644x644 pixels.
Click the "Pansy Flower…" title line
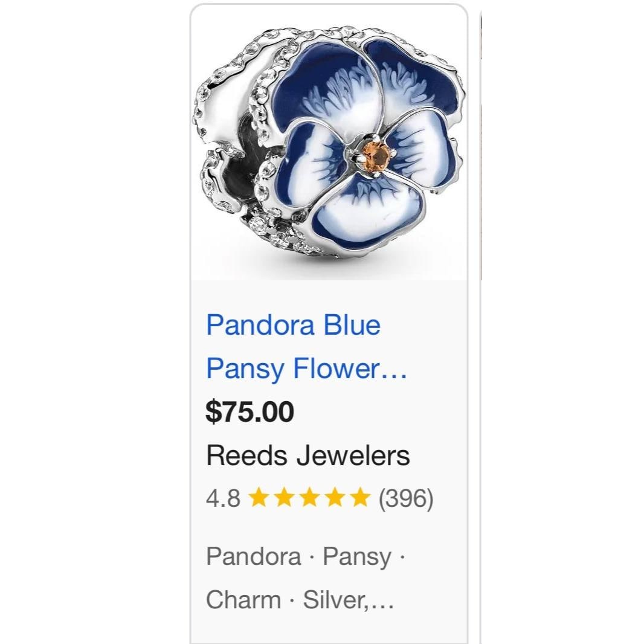click(306, 369)
